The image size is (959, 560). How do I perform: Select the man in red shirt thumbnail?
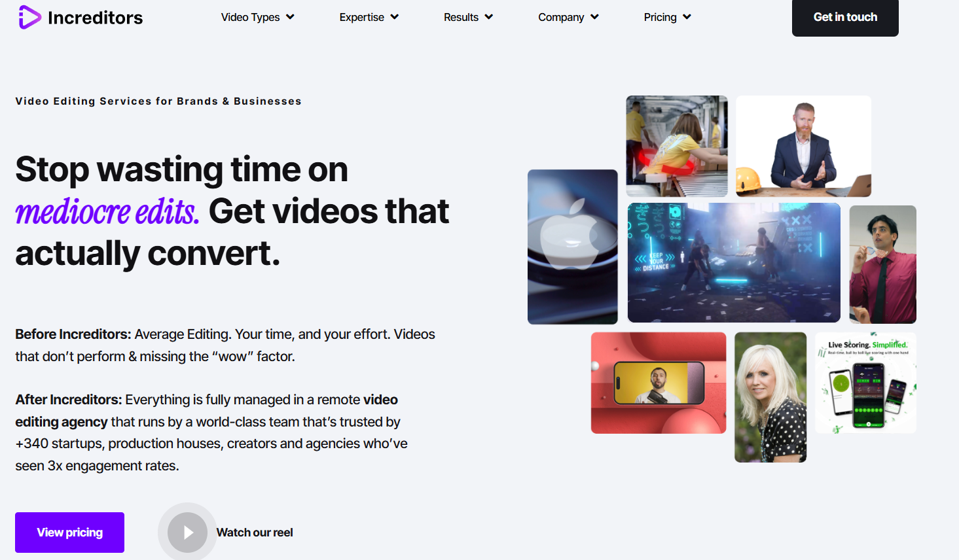(x=882, y=264)
